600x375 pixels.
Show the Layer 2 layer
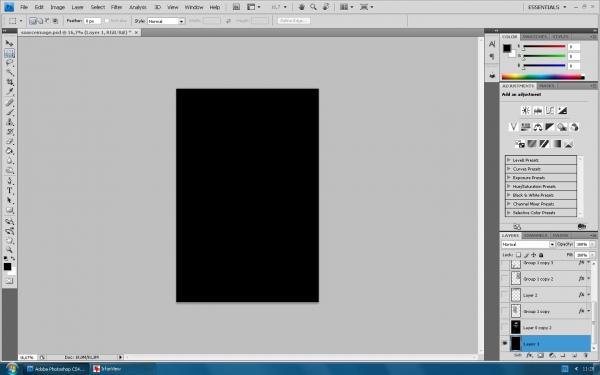click(x=504, y=295)
